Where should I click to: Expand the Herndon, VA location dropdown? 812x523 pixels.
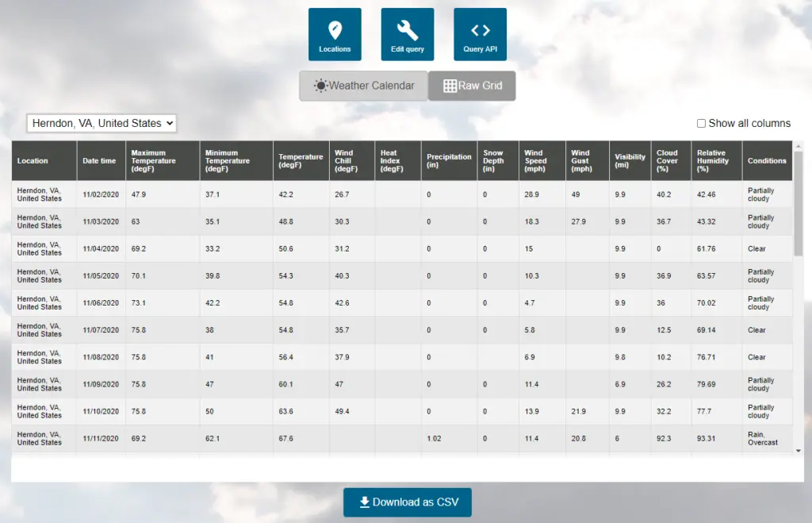(101, 123)
